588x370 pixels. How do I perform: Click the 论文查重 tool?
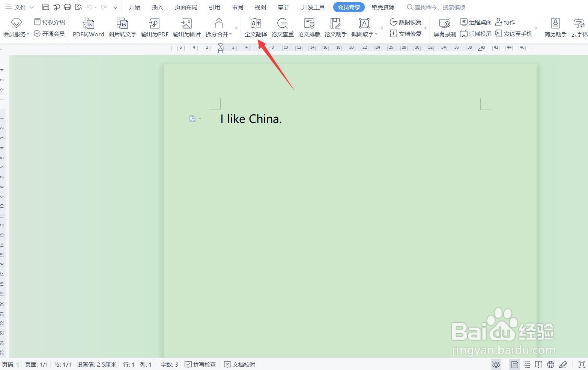coord(283,27)
